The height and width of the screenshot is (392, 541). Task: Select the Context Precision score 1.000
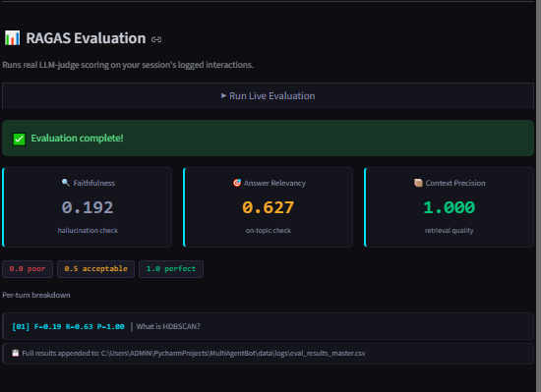449,207
